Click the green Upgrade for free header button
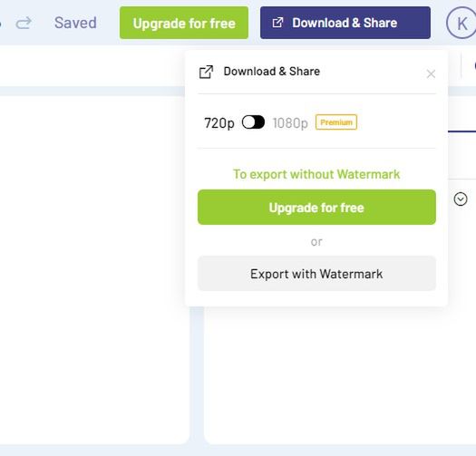Image resolution: width=476 pixels, height=456 pixels. coord(184,23)
